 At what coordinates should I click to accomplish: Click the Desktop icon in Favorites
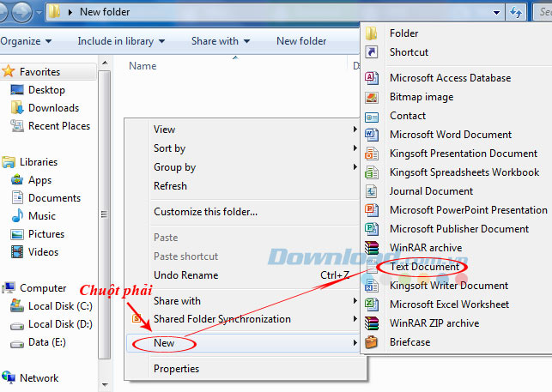point(17,90)
